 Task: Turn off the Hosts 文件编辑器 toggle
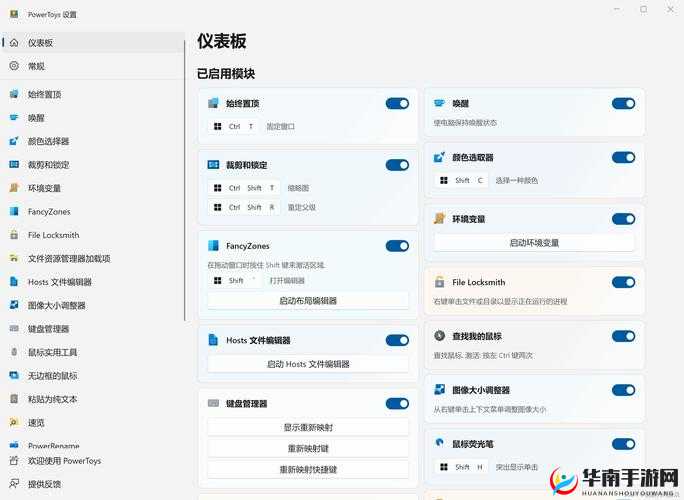click(x=397, y=340)
